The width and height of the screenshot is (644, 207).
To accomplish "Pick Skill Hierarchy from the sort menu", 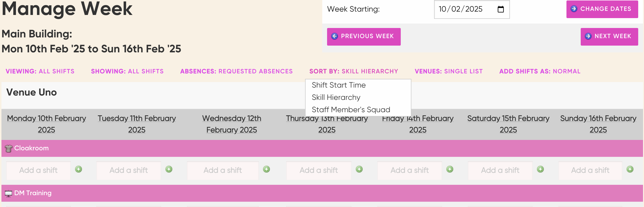I will (x=336, y=97).
